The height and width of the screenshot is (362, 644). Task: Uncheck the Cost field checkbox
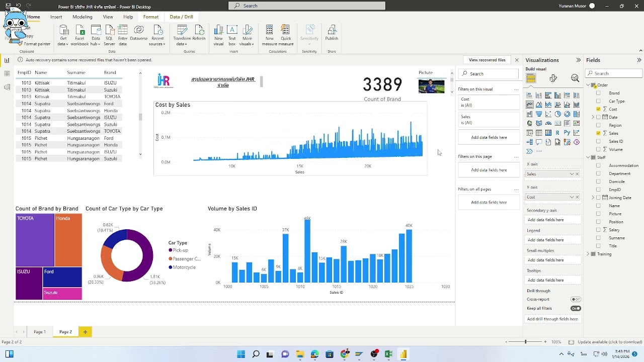tap(598, 109)
